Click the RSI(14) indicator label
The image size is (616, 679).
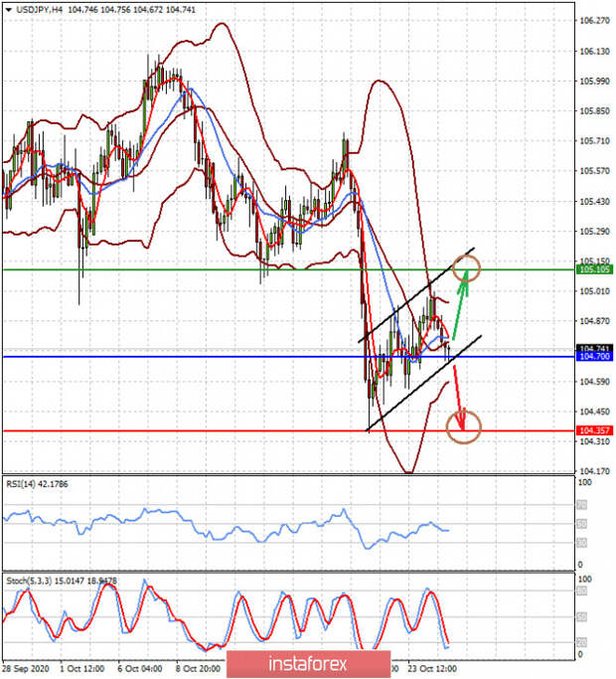[37, 484]
